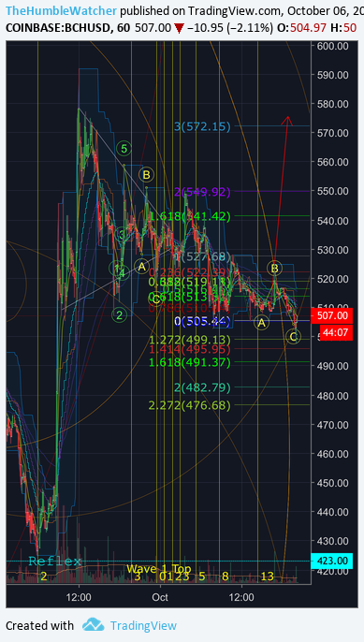Click the red projection arrow head
364x642 pixels.
[x=288, y=120]
